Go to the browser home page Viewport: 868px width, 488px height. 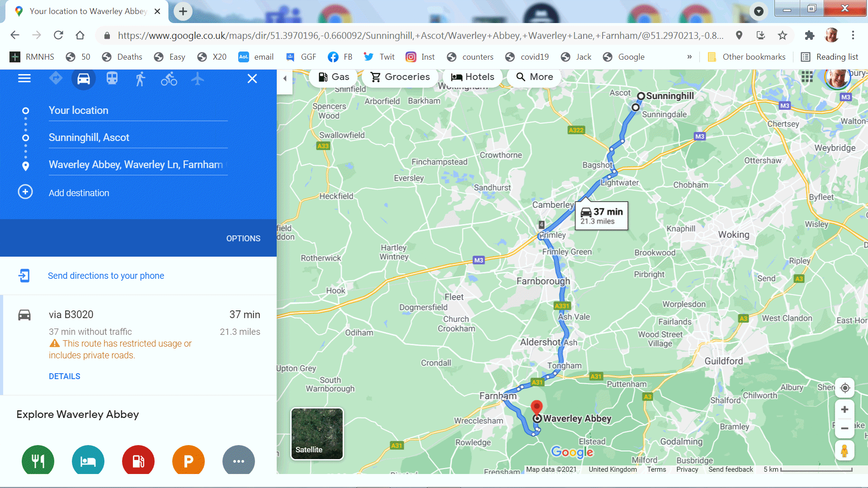pos(80,35)
